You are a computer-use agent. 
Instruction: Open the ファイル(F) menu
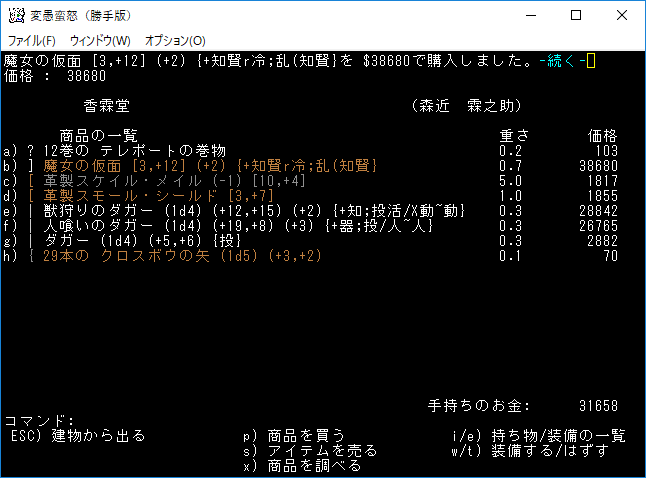tap(30, 40)
